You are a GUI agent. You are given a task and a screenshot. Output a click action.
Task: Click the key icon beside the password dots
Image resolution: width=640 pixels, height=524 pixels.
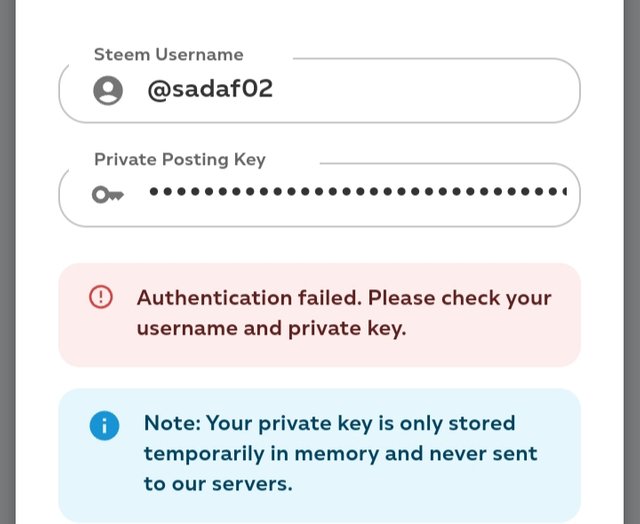coord(107,194)
